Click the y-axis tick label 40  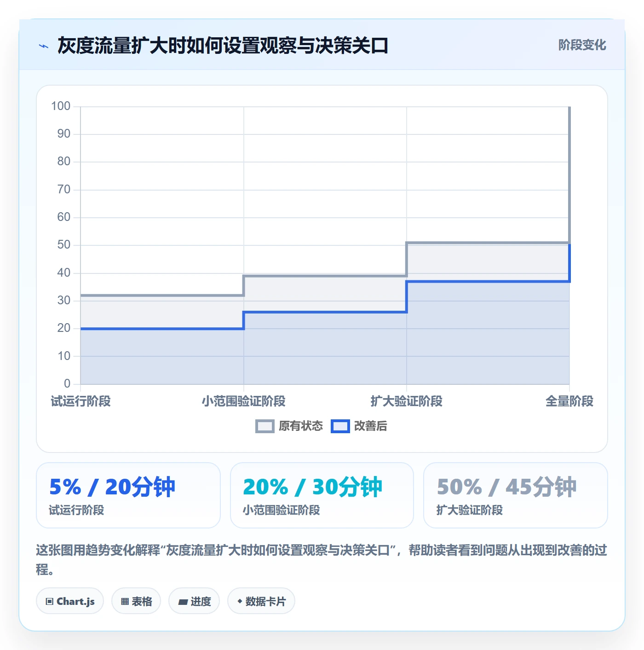coord(64,273)
